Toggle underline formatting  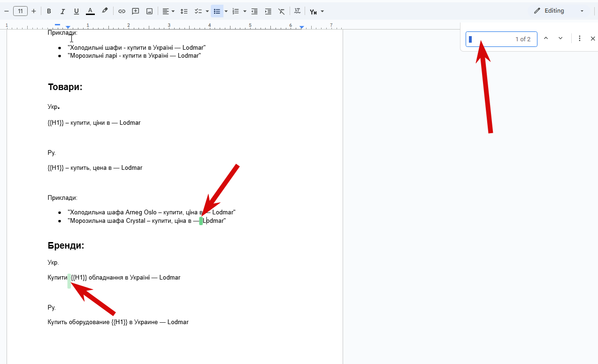tap(77, 11)
